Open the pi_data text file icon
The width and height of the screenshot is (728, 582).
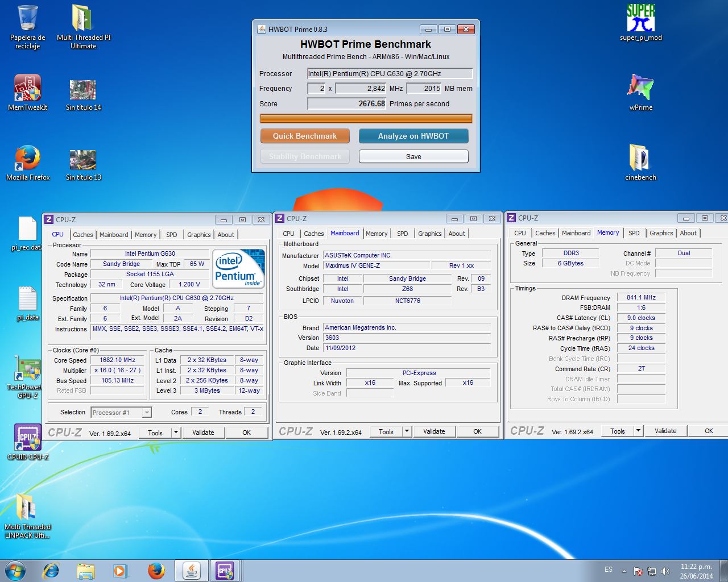(28, 304)
